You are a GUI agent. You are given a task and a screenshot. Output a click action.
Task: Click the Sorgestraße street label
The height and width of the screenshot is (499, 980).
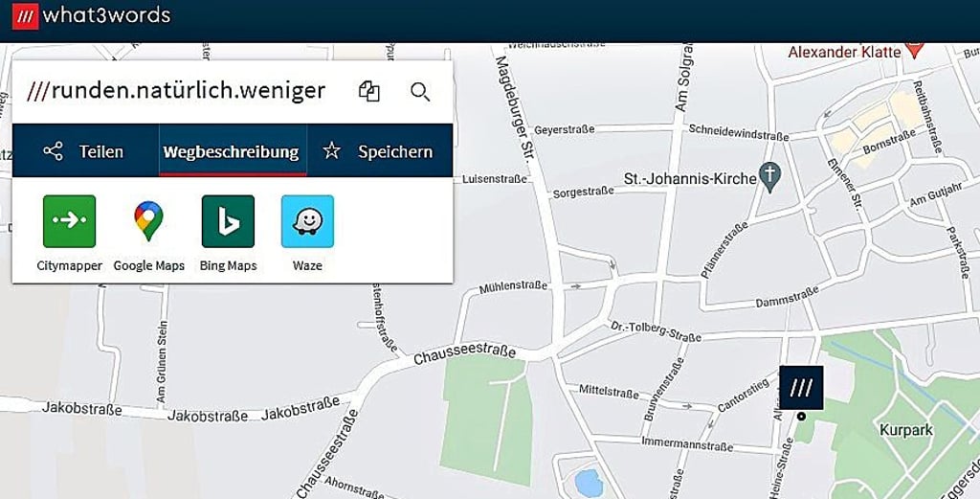pyautogui.click(x=583, y=193)
